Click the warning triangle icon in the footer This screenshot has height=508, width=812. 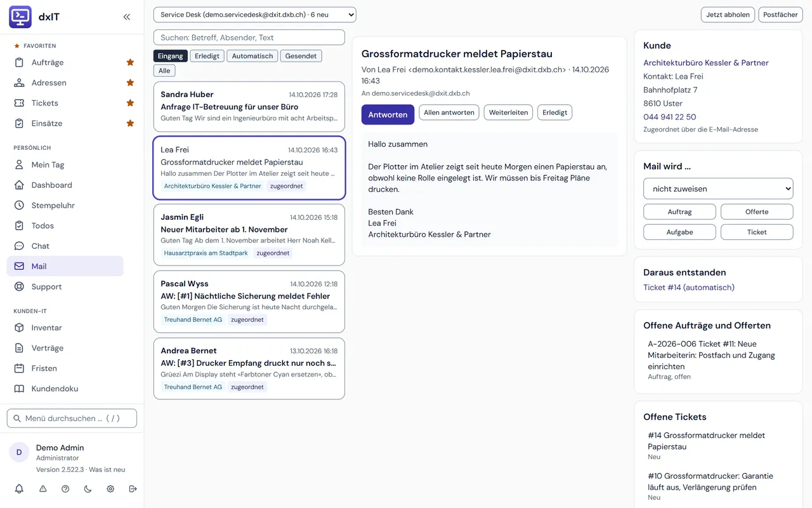point(43,489)
